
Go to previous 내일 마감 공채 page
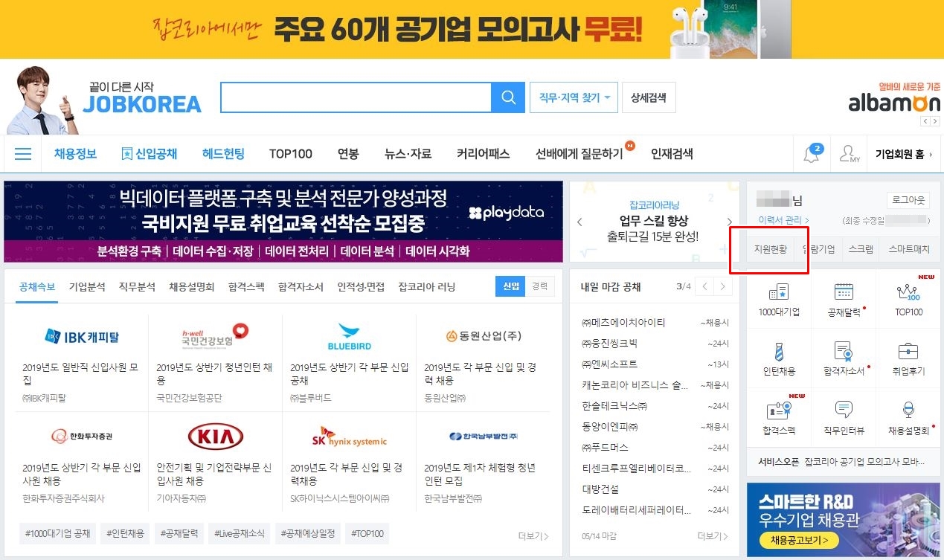[704, 286]
